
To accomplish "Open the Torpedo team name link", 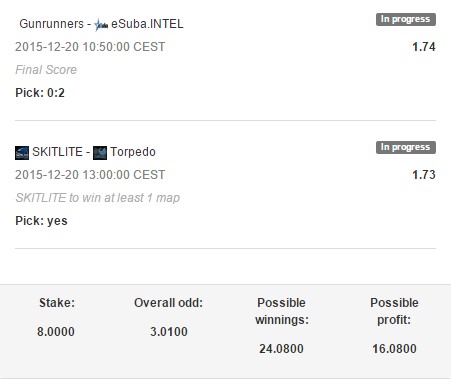I will tap(133, 152).
